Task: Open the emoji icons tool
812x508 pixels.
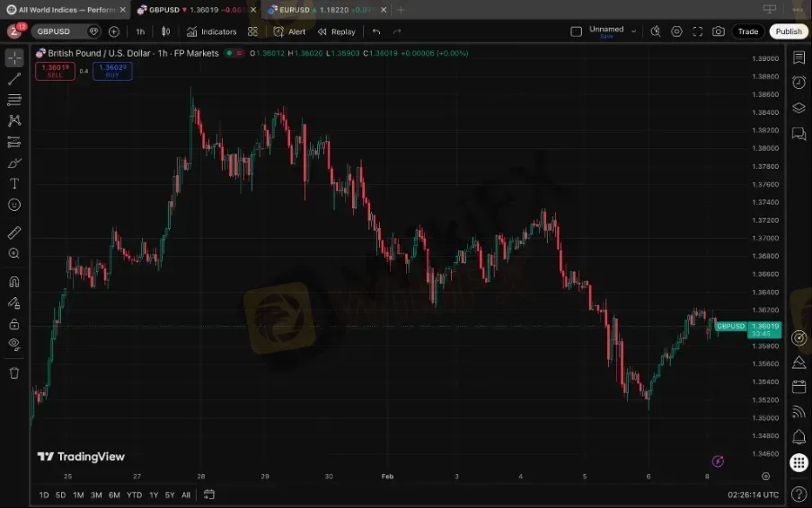Action: pos(14,205)
